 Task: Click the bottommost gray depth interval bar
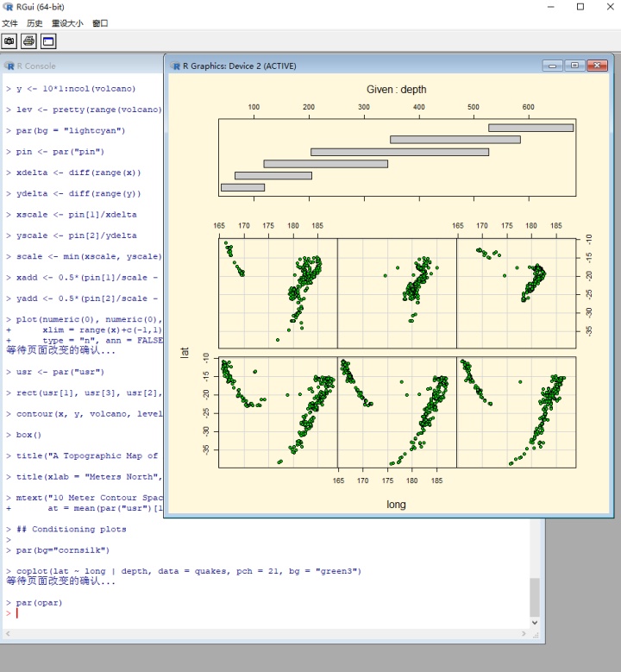click(242, 187)
